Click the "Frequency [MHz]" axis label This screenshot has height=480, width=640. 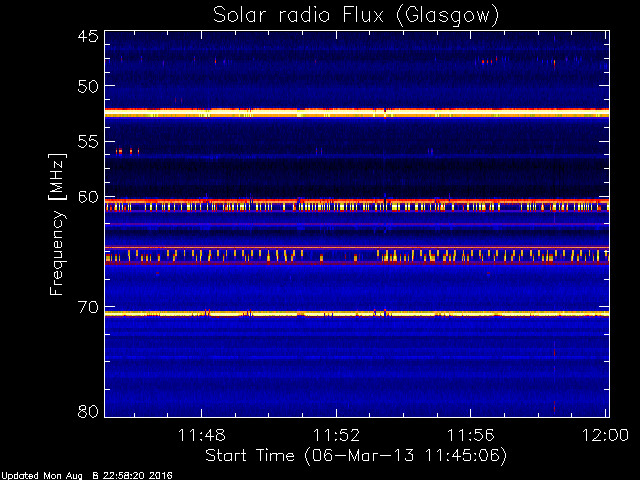tap(57, 224)
